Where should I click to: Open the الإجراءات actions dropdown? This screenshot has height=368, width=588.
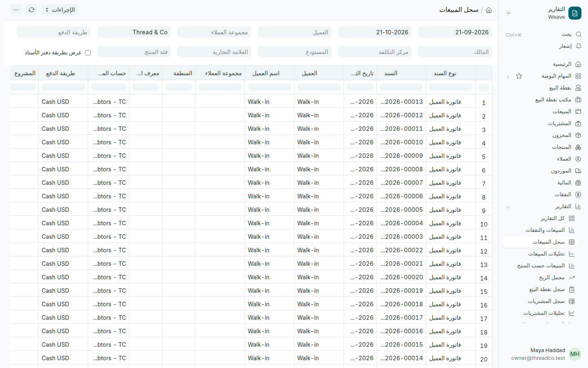click(x=60, y=10)
